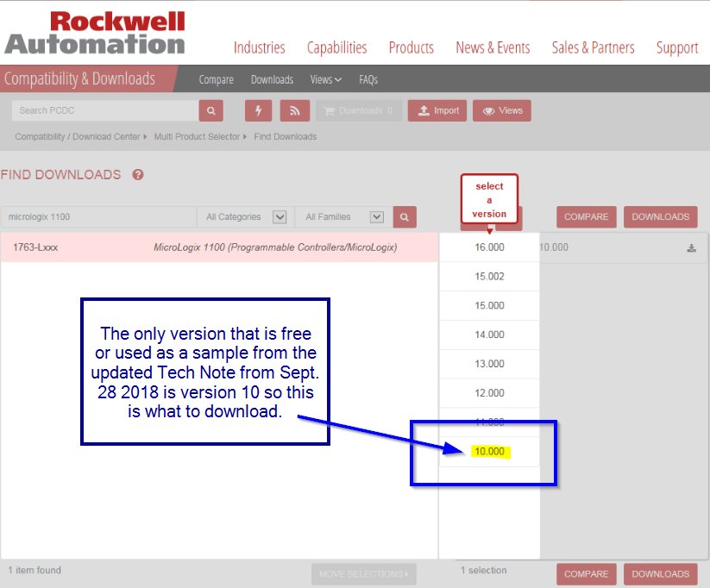Click the Rockwell Automation logo

pos(95,33)
